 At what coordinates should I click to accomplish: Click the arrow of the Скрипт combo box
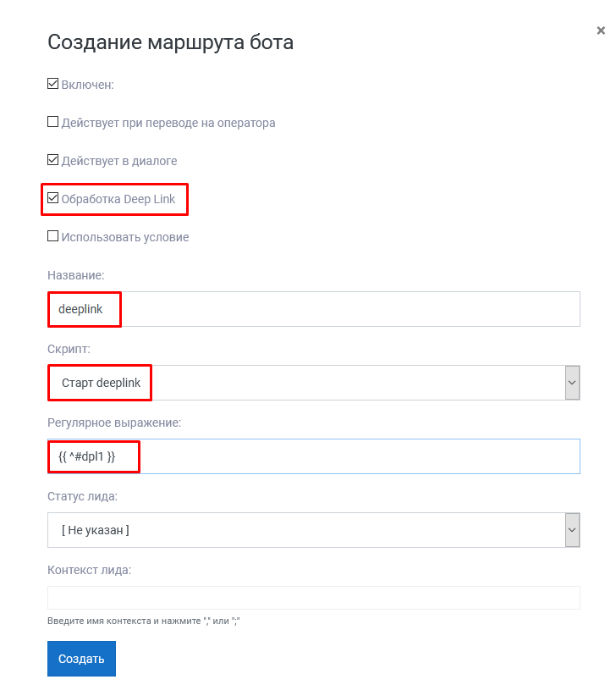[x=572, y=383]
